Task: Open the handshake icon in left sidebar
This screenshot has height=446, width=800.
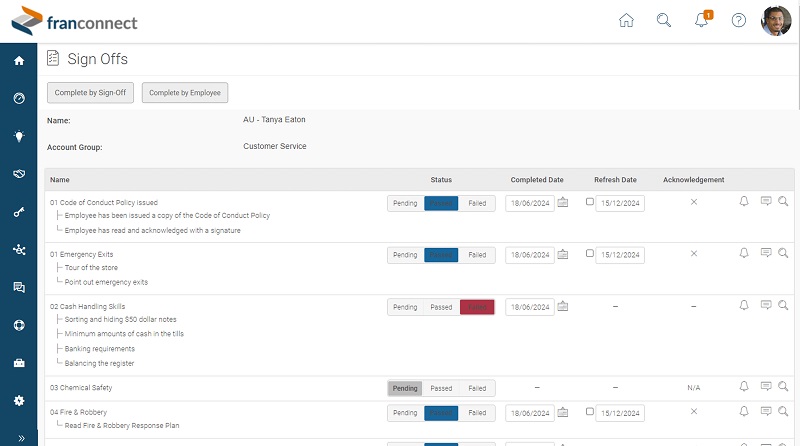Action: (18, 174)
